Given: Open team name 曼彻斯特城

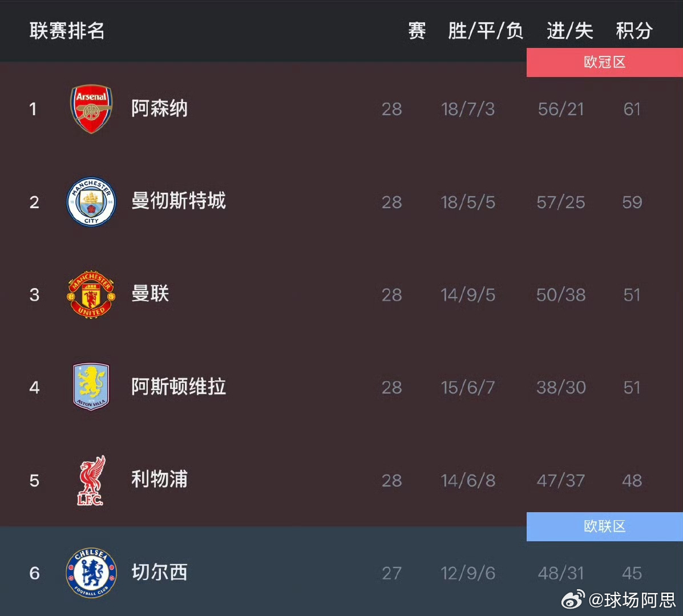Looking at the screenshot, I should pyautogui.click(x=179, y=201).
